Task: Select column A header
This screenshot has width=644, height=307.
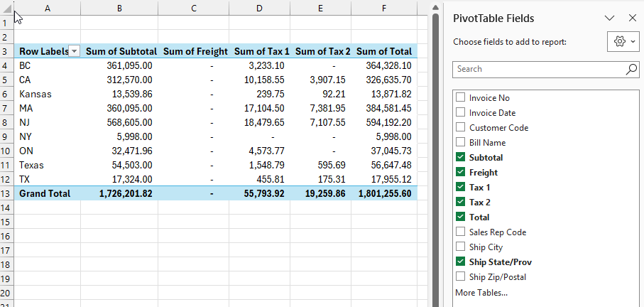Action: 48,8
